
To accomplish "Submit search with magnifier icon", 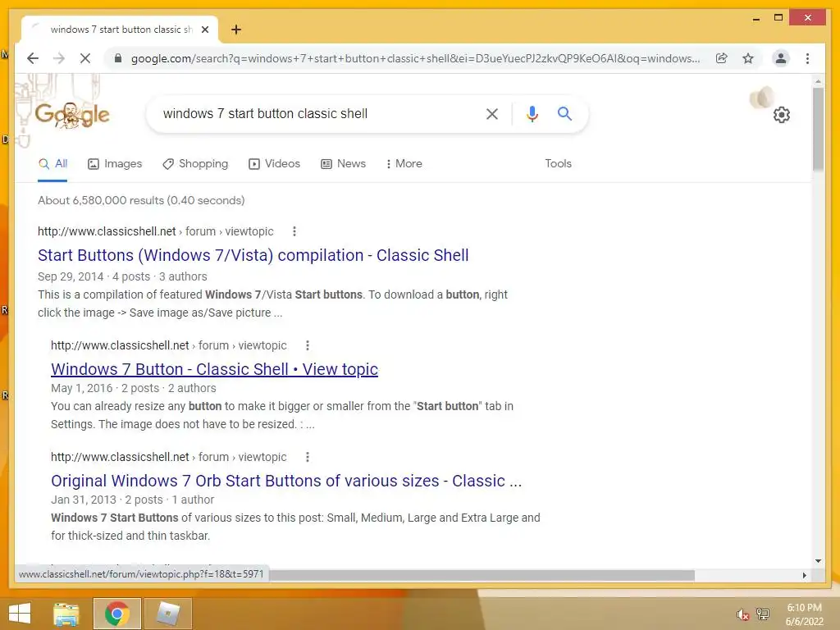I will (564, 113).
